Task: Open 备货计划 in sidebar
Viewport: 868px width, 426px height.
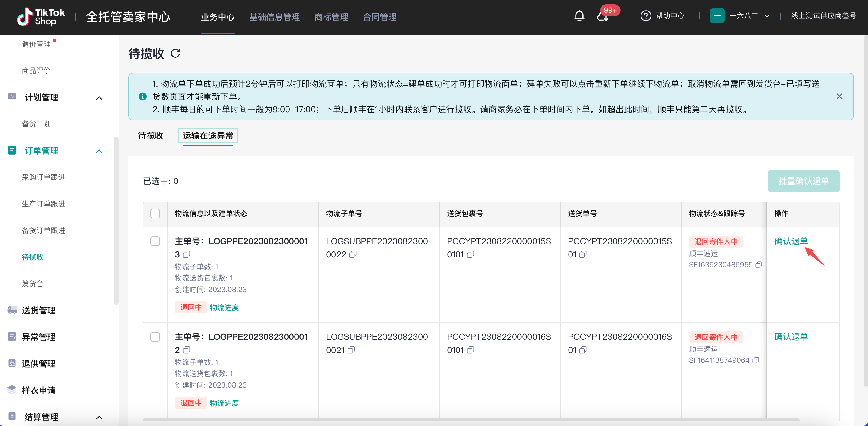Action: (36, 124)
